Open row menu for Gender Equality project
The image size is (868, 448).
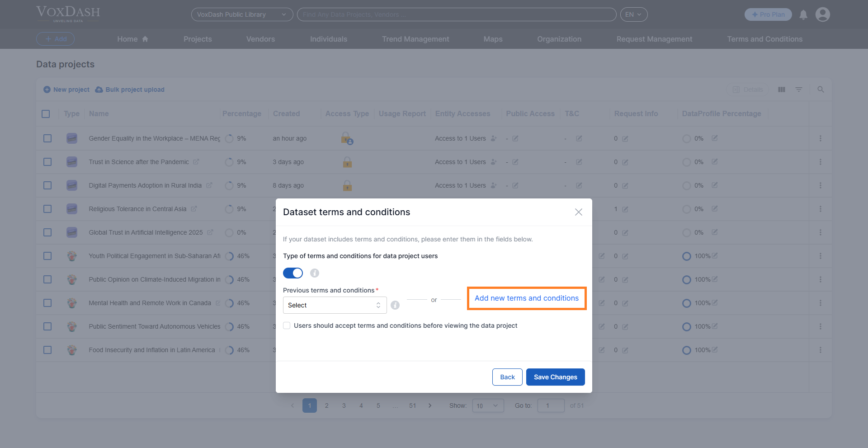820,138
